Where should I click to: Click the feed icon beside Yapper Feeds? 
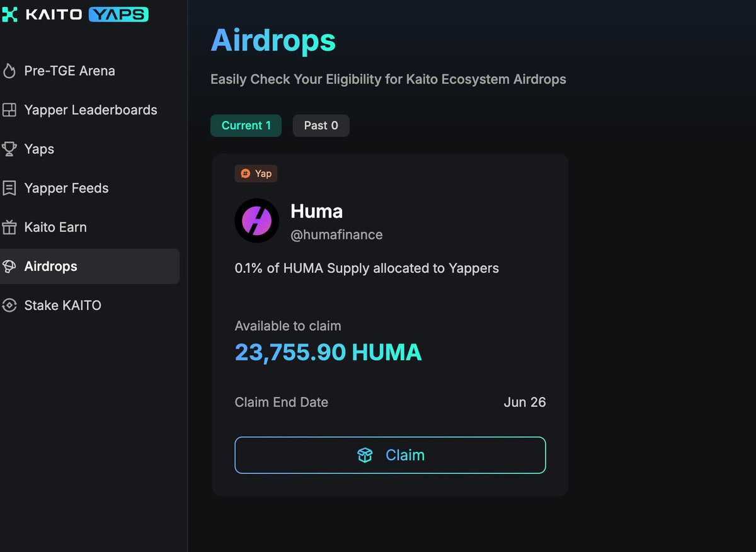[9, 188]
